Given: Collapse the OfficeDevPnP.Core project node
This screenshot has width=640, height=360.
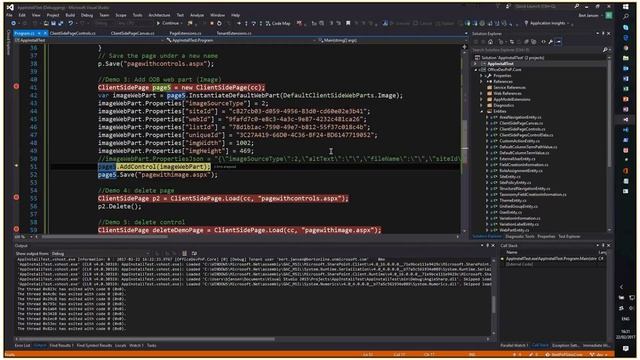Looking at the screenshot, I should 475,70.
